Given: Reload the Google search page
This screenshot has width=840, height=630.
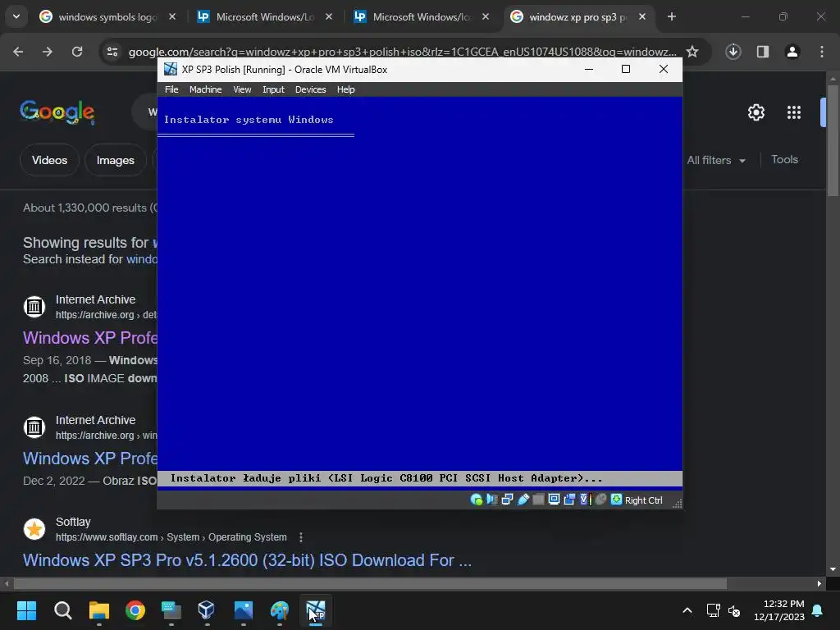Looking at the screenshot, I should [77, 52].
